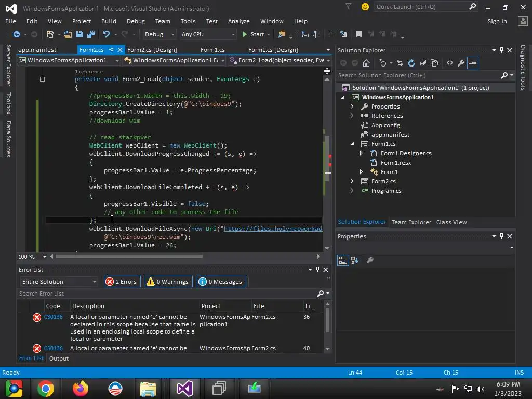Click the Pending Changes Filter clock icon
The width and height of the screenshot is (532, 399).
(x=383, y=63)
